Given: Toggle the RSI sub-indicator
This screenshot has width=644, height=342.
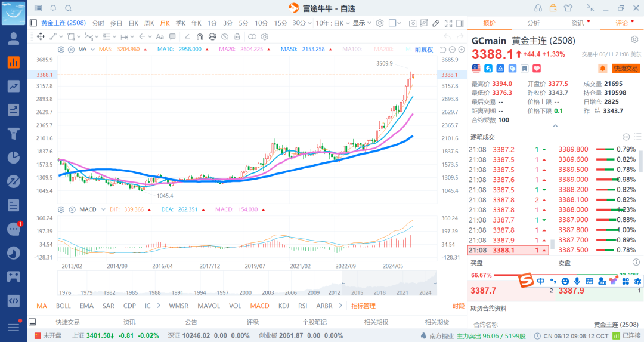Looking at the screenshot, I should click(x=303, y=306).
